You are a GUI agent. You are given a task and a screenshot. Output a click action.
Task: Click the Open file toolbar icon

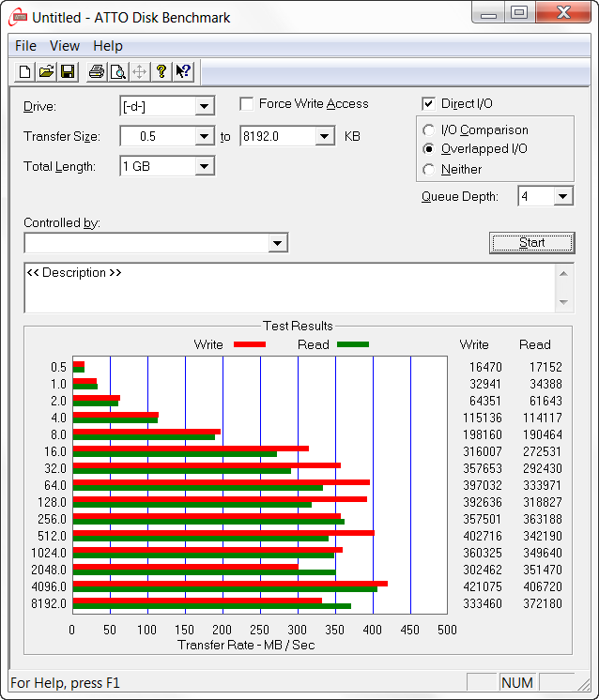[x=46, y=71]
